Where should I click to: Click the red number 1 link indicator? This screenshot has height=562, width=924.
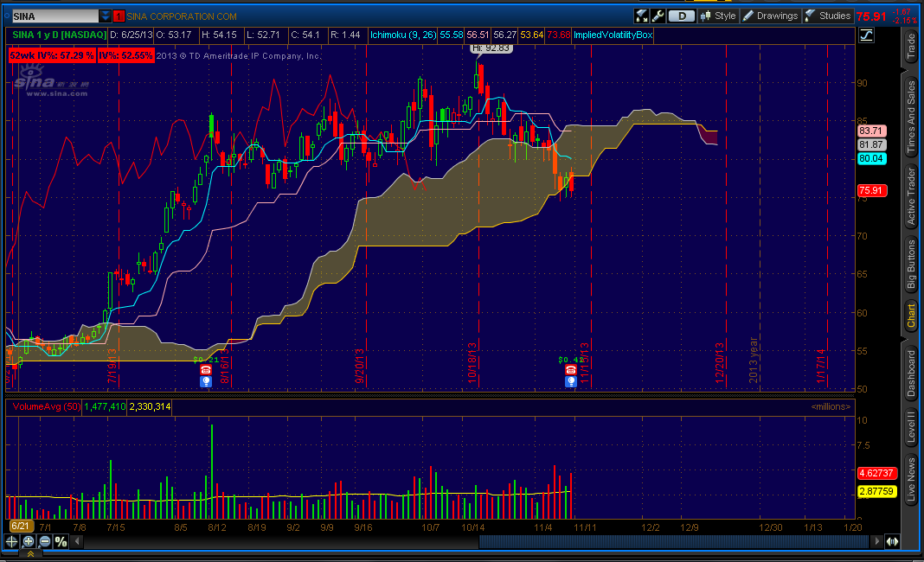coord(119,16)
